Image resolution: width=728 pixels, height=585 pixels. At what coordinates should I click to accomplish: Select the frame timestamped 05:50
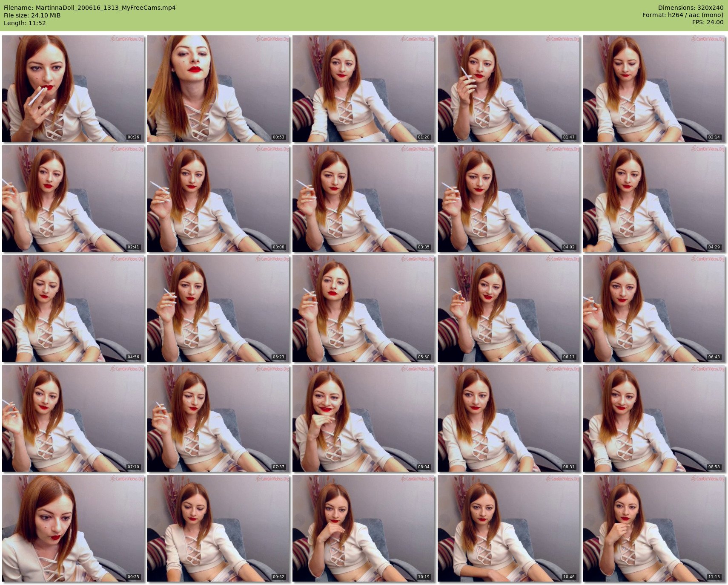364,308
